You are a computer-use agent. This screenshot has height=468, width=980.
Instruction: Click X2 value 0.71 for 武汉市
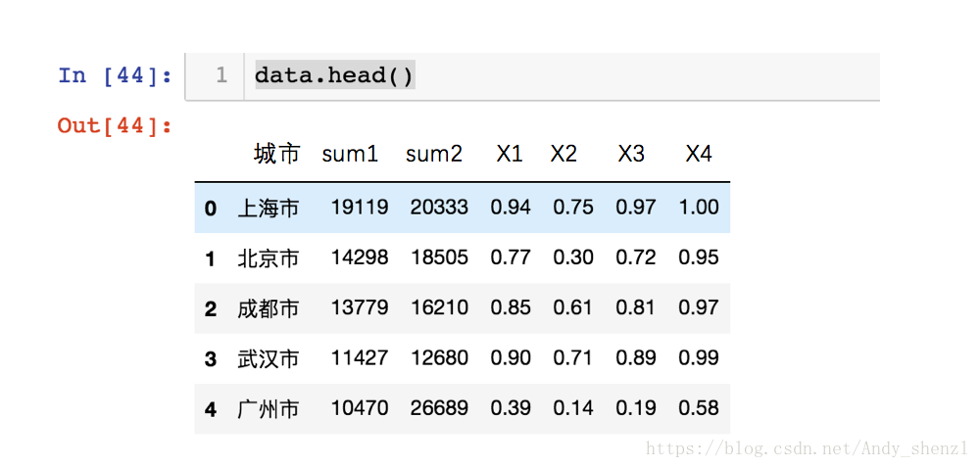[573, 358]
